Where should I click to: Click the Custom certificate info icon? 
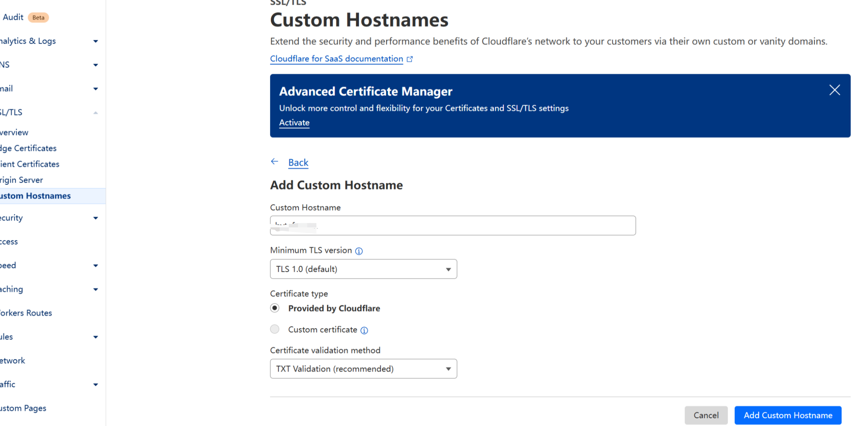pyautogui.click(x=364, y=330)
